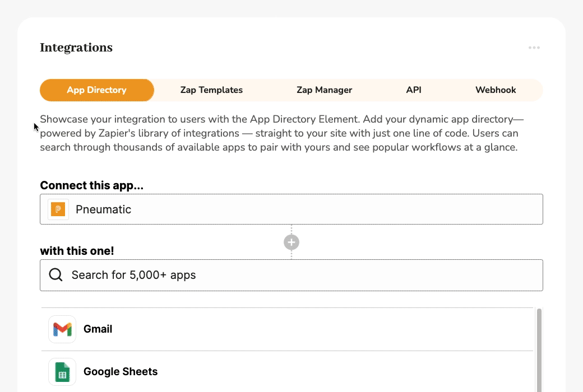Click the Integrations heading
This screenshot has height=392, width=583.
click(76, 48)
